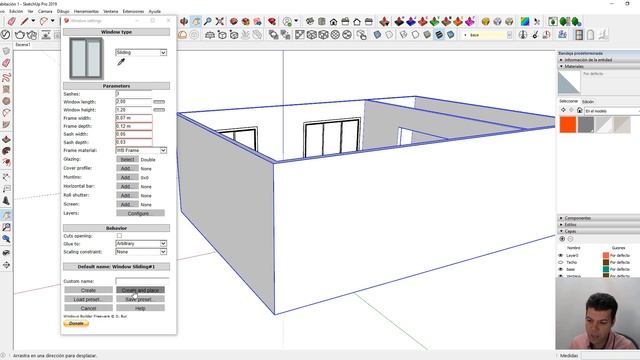Image resolution: width=640 pixels, height=360 pixels.
Task: Open the Frame material dropdown
Action: 141,150
